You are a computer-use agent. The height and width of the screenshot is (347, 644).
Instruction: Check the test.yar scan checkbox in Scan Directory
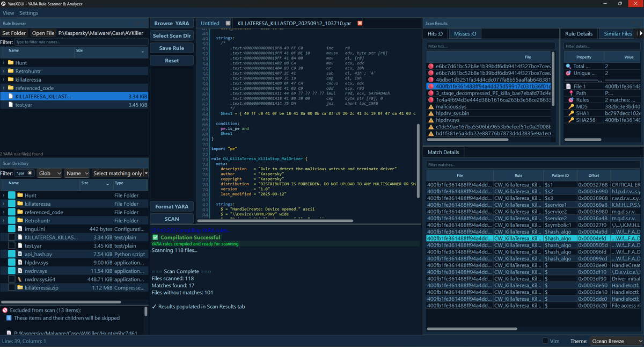pos(11,245)
